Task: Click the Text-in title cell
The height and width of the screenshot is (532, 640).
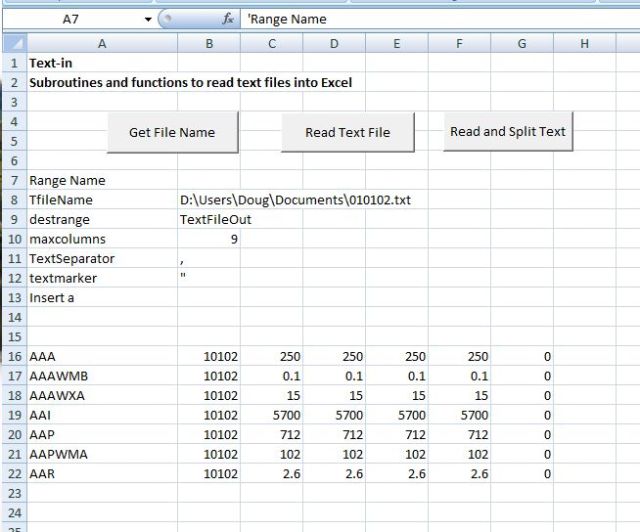Action: pos(101,63)
